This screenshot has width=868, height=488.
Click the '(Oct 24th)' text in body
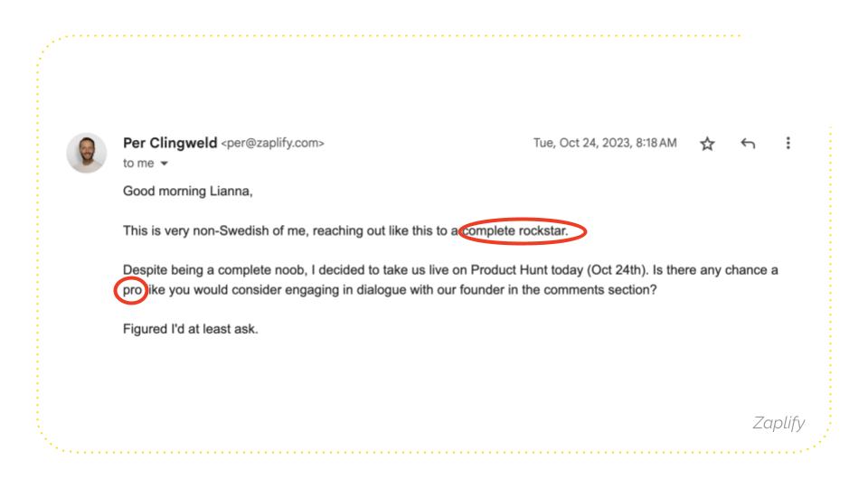(x=617, y=270)
